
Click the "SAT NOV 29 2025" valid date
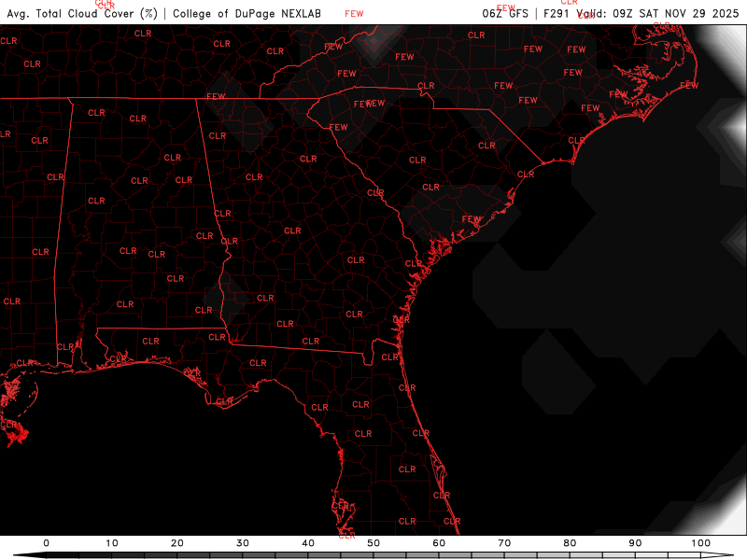pos(689,13)
